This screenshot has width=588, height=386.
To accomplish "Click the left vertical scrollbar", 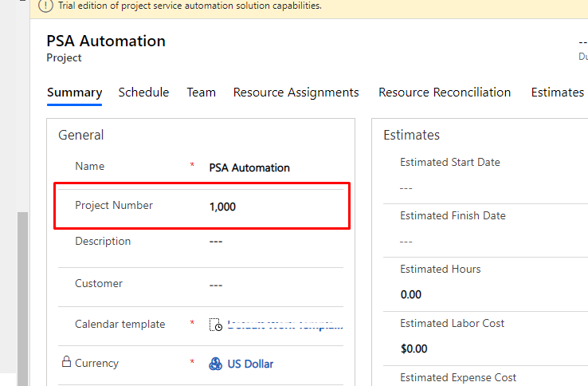I will [x=22, y=287].
